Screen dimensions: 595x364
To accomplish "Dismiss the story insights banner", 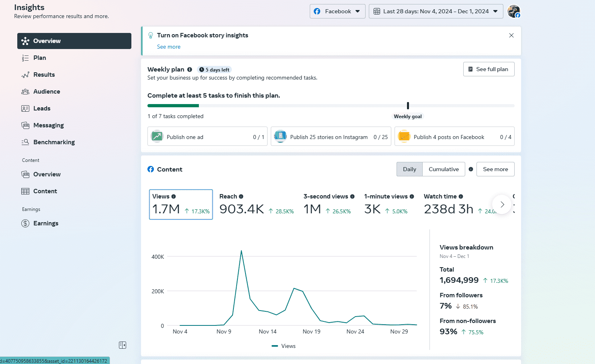I will [511, 35].
